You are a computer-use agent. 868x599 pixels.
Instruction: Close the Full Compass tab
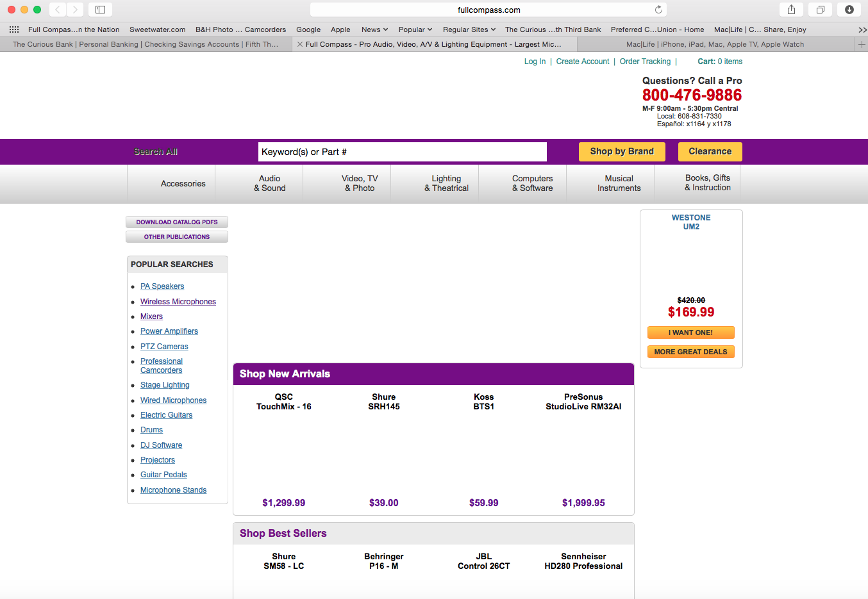tap(300, 44)
